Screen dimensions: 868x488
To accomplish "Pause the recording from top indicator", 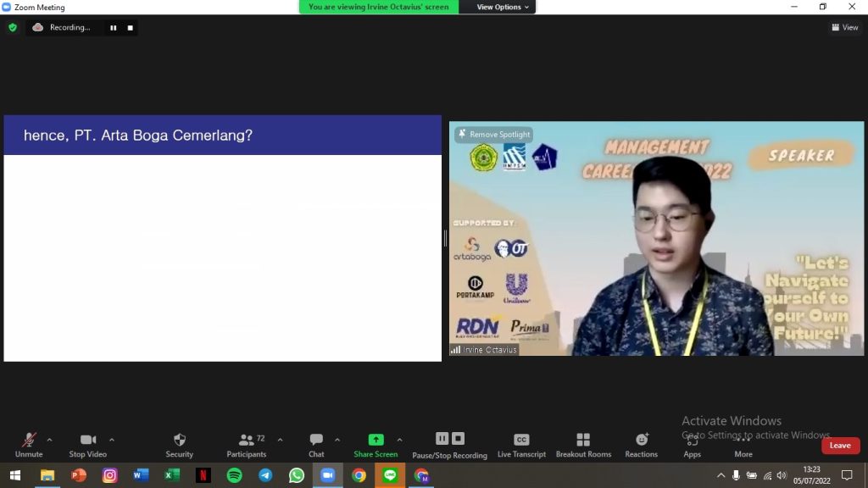I will click(x=113, y=27).
